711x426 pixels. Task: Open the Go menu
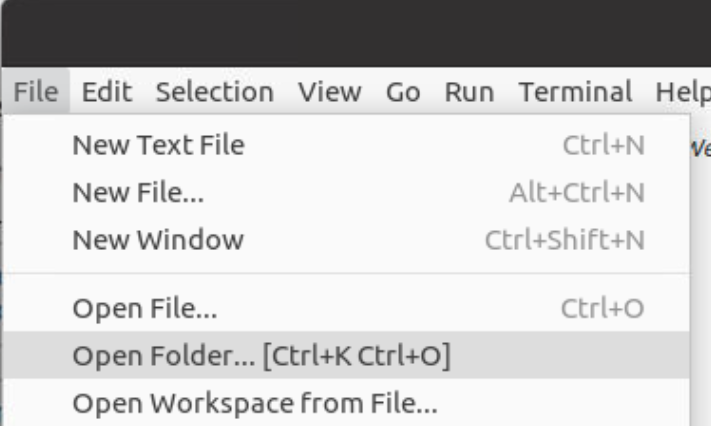click(402, 92)
